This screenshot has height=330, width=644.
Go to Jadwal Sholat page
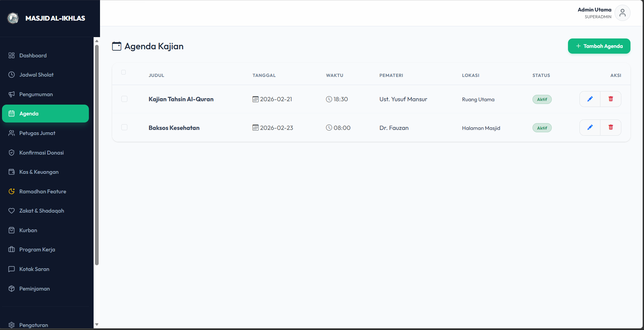(45, 75)
